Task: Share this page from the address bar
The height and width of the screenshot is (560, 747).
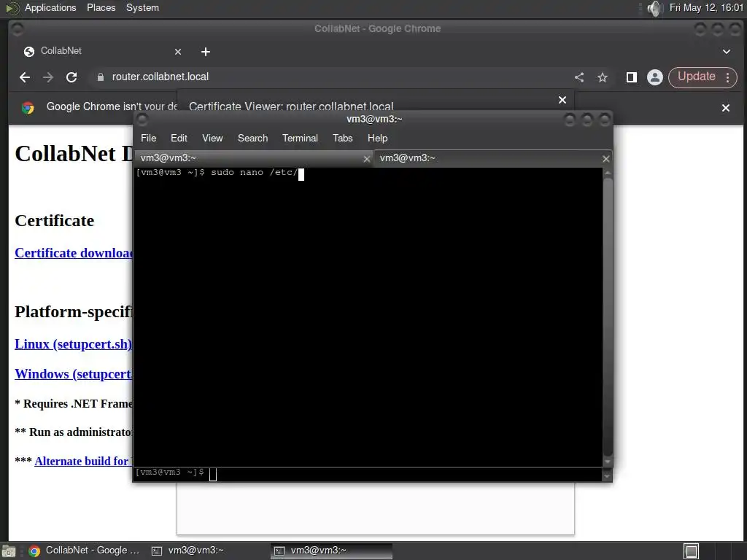Action: (x=579, y=77)
